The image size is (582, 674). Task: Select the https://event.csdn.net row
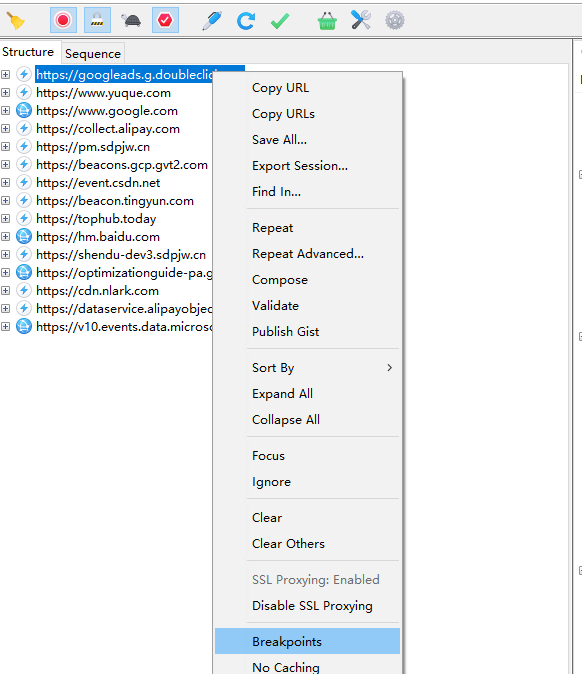[x=98, y=183]
